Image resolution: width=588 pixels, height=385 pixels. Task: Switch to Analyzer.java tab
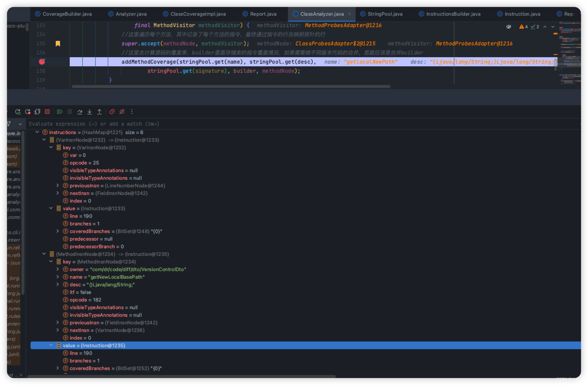click(x=127, y=14)
